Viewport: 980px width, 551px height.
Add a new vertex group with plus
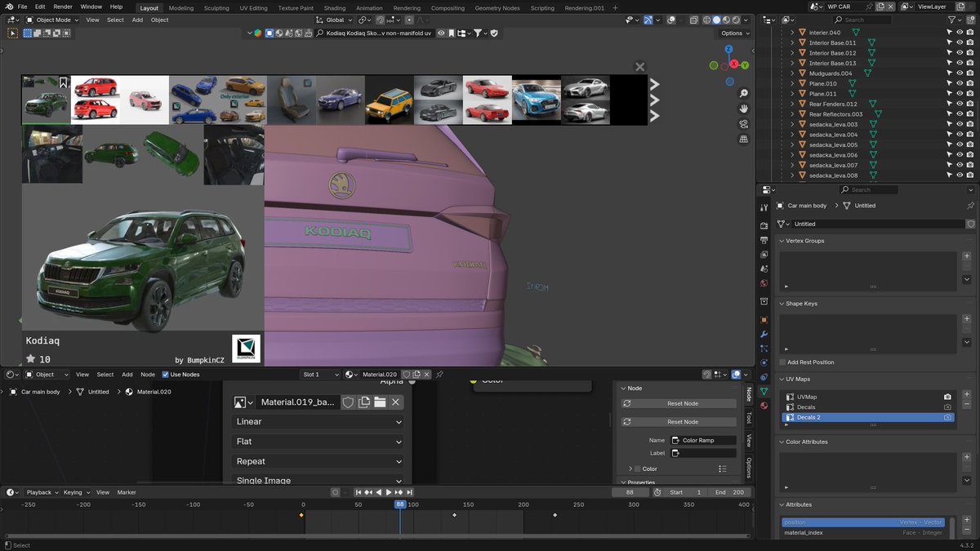[967, 256]
